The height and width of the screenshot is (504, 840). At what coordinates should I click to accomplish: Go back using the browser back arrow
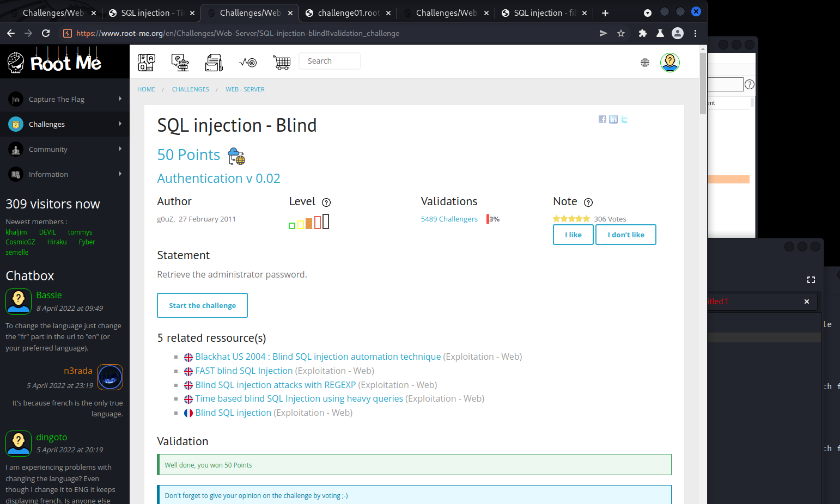(11, 33)
